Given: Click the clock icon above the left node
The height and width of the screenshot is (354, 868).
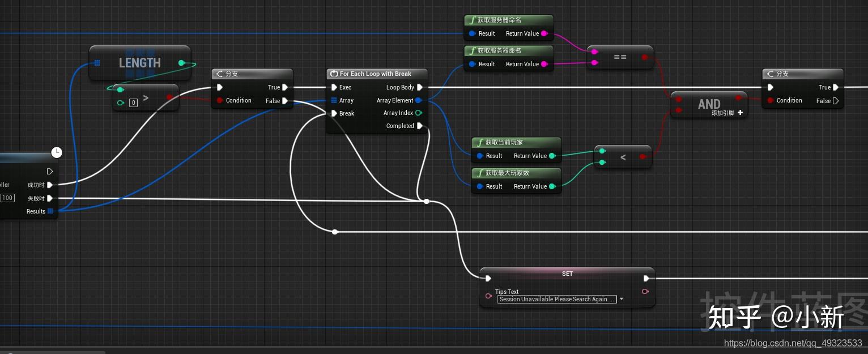Looking at the screenshot, I should [57, 152].
